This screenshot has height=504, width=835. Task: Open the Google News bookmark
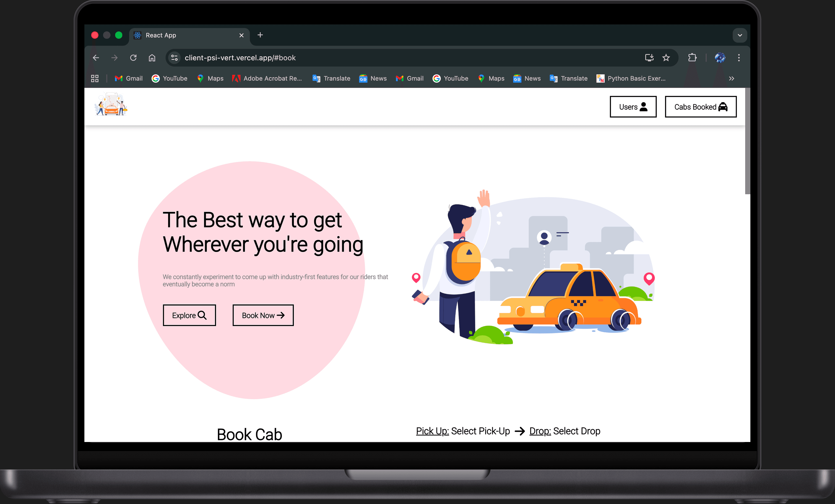point(373,78)
